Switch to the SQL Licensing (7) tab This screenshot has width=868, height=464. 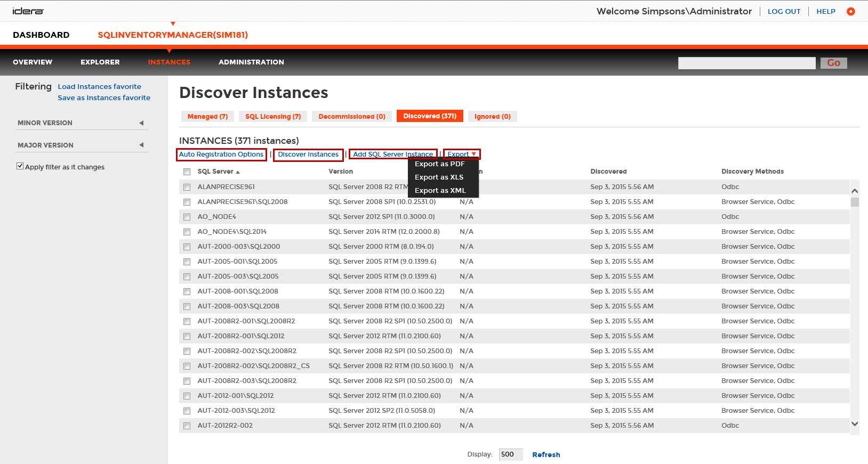coord(273,116)
